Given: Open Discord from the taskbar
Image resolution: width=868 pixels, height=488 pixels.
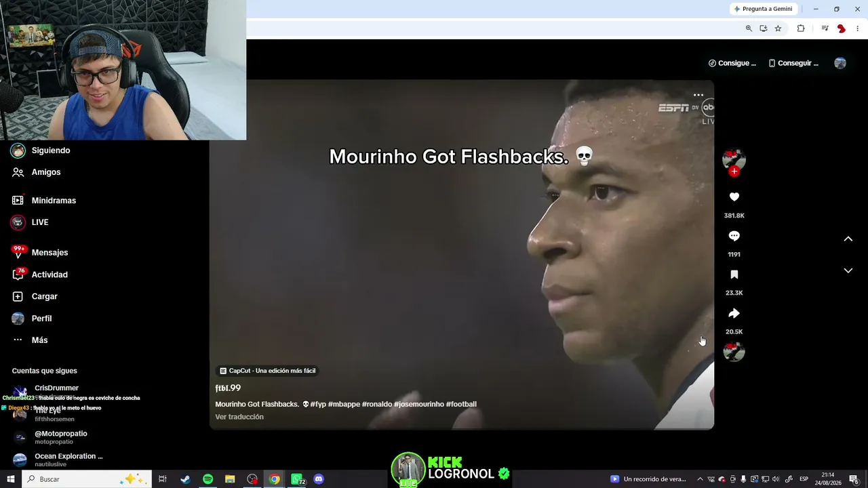Looking at the screenshot, I should click(319, 479).
